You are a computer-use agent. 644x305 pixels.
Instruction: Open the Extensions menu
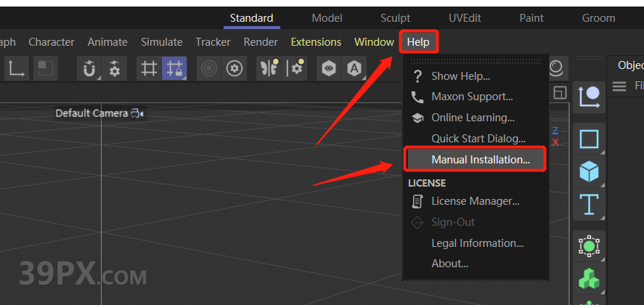(x=316, y=42)
